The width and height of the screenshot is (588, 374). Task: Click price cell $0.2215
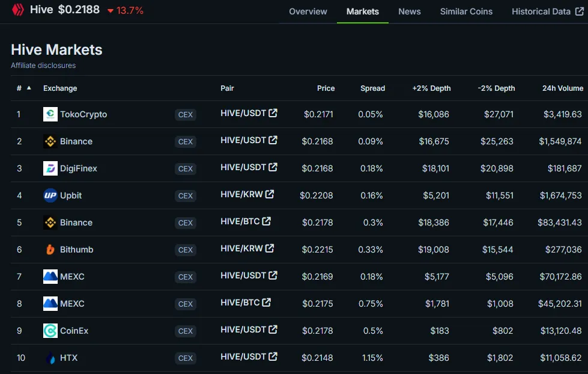(317, 250)
